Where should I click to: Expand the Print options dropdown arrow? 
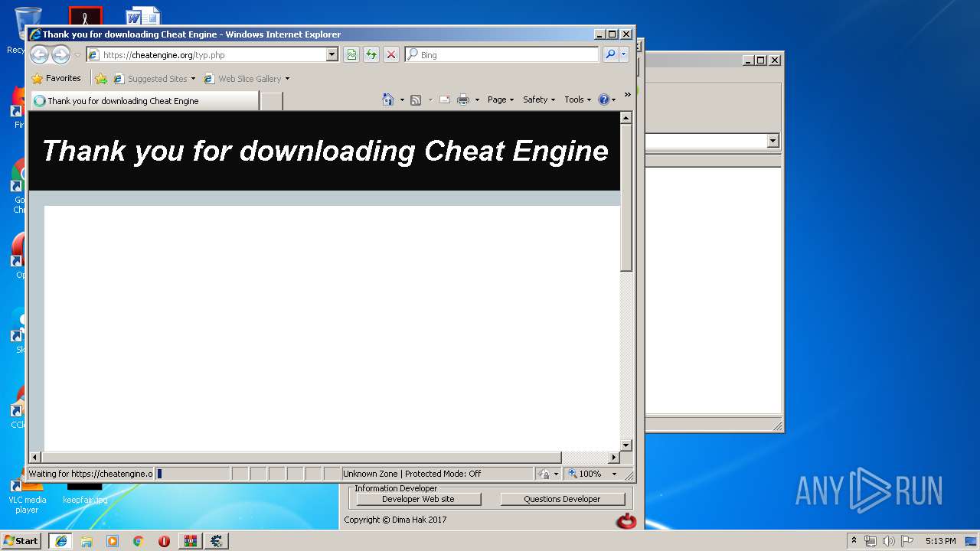(477, 99)
